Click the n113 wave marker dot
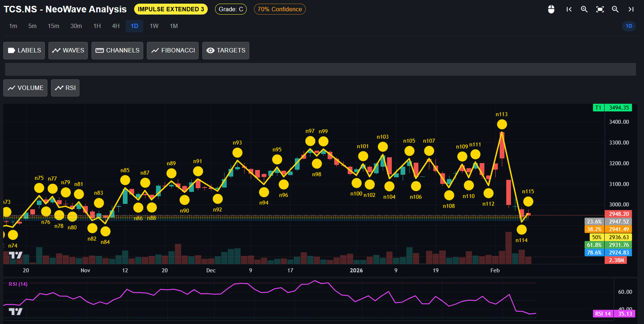 [x=502, y=124]
